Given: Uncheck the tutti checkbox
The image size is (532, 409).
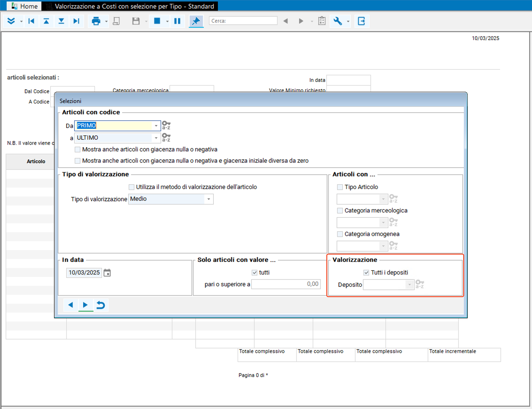Looking at the screenshot, I should click(x=254, y=273).
